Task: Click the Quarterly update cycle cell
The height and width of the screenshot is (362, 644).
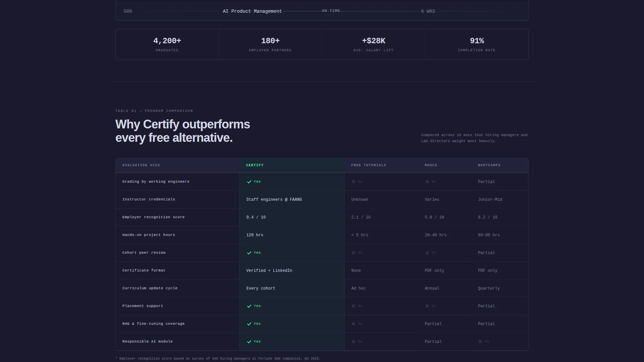Action: coord(489,288)
